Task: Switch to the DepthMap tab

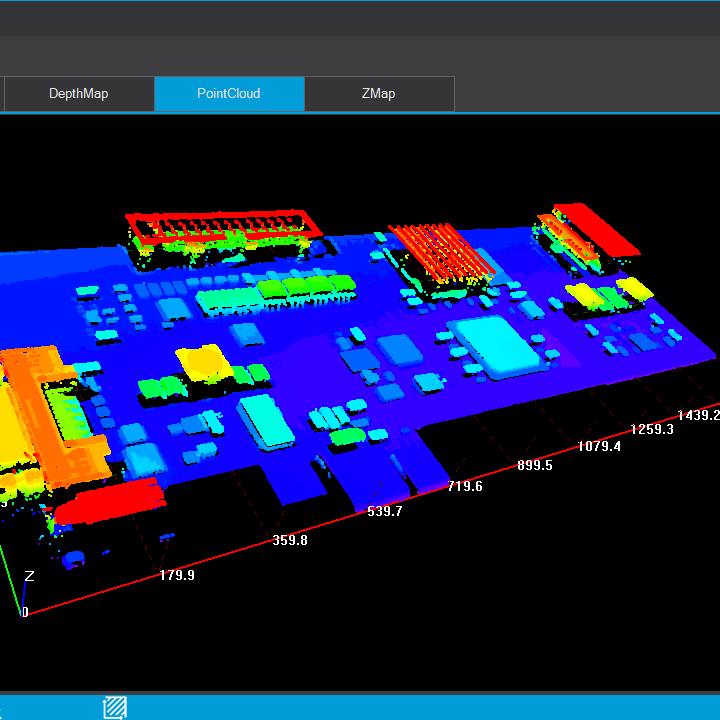Action: [78, 94]
